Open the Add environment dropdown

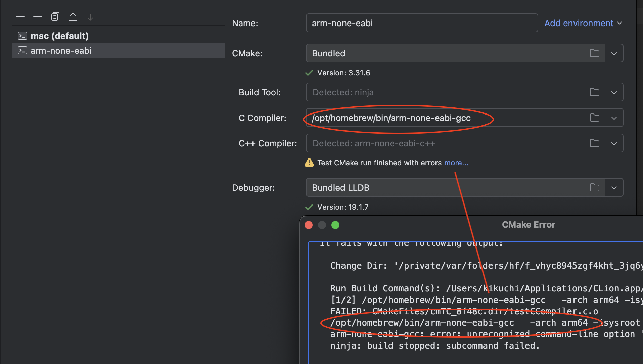[583, 23]
